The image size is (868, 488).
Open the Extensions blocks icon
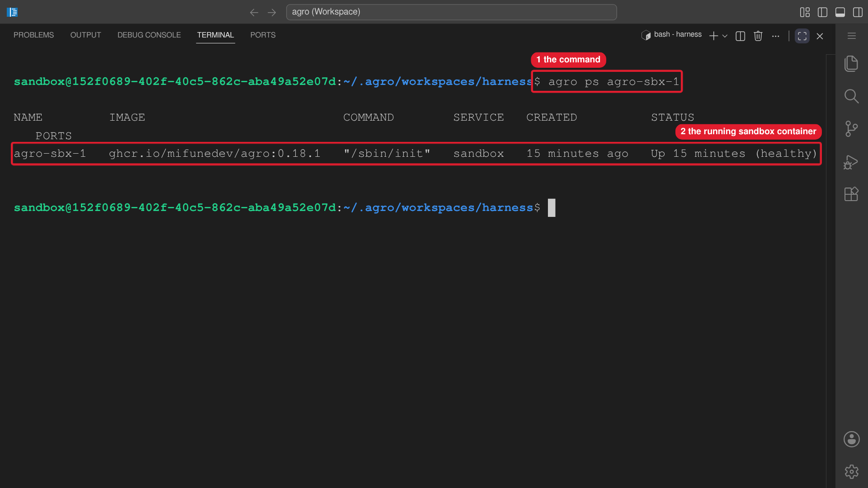pyautogui.click(x=851, y=194)
